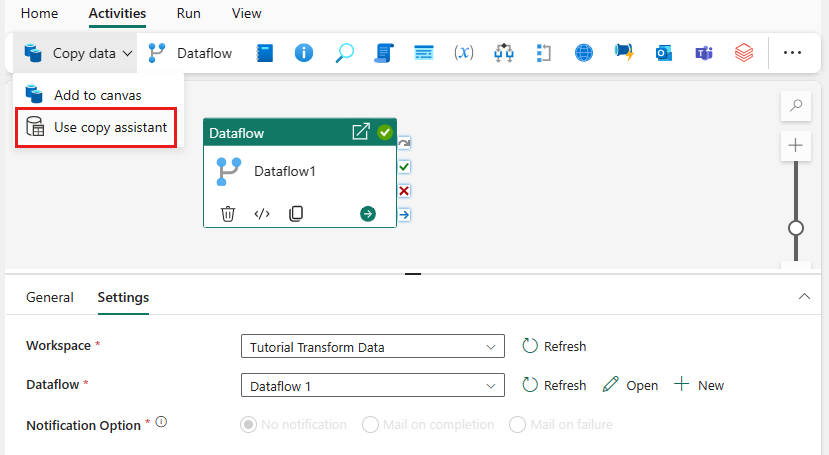This screenshot has width=829, height=455.
Task: Select the Lookup magnifier activity icon
Action: click(x=344, y=53)
